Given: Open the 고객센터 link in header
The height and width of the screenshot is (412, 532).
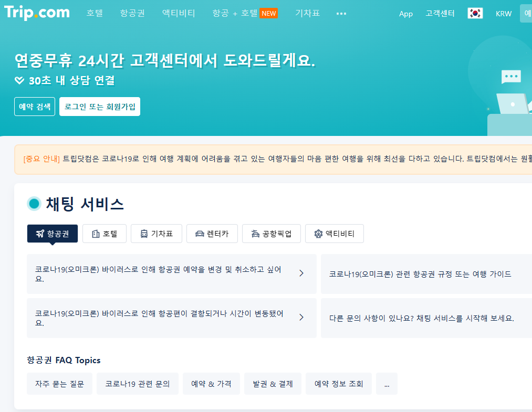Looking at the screenshot, I should [x=440, y=14].
